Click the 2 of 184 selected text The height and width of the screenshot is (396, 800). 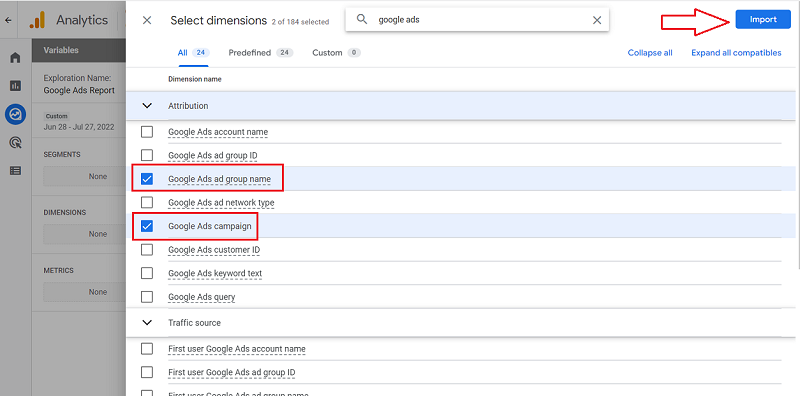(x=301, y=22)
